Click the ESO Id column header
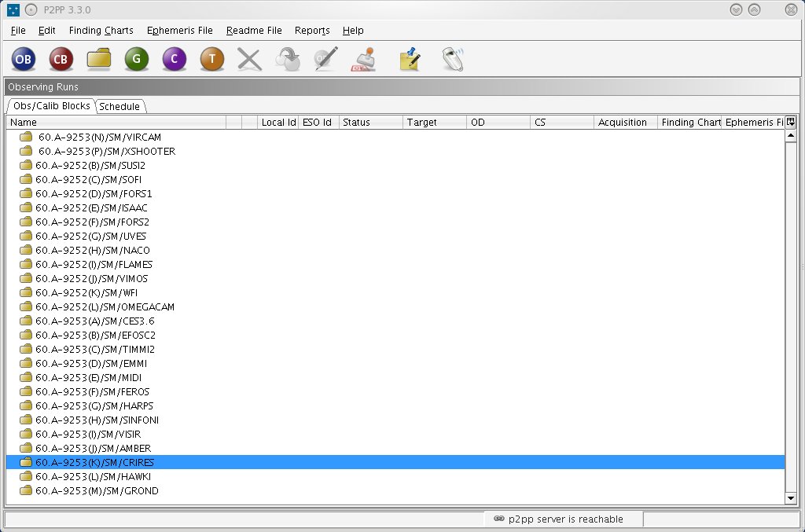The height and width of the screenshot is (532, 805). [318, 122]
